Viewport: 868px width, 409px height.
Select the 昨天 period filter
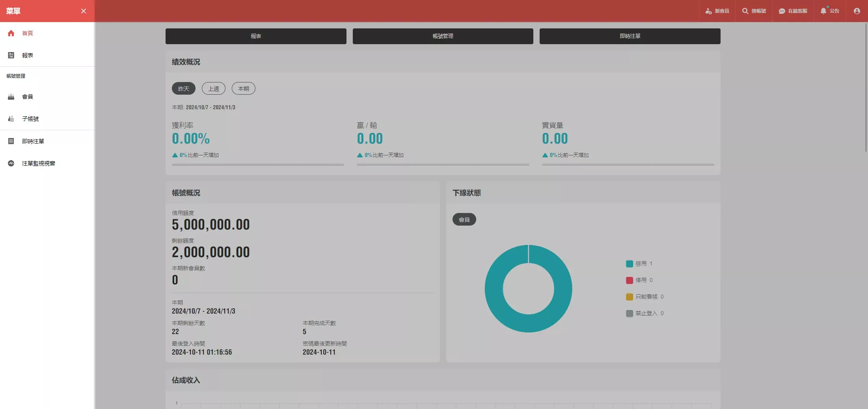click(183, 89)
